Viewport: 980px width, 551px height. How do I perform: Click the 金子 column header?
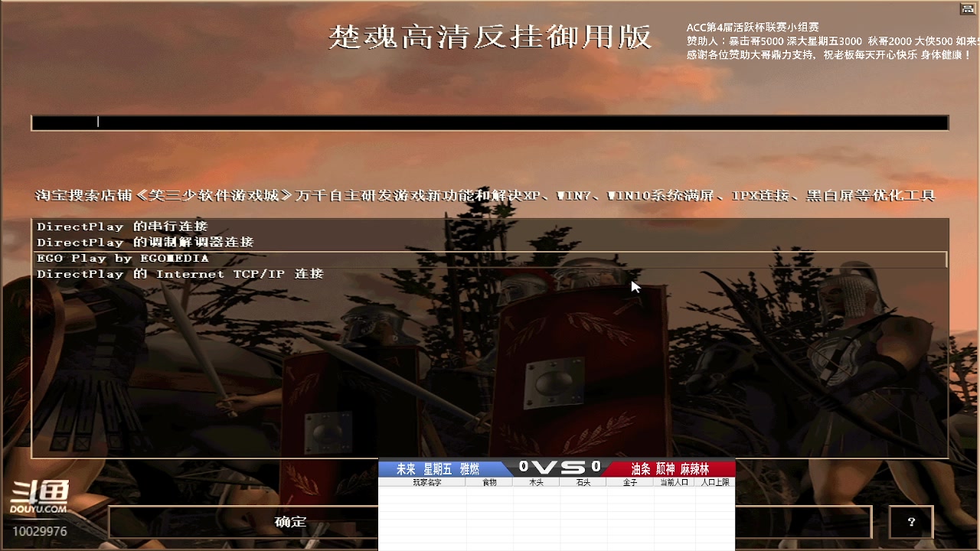point(630,482)
